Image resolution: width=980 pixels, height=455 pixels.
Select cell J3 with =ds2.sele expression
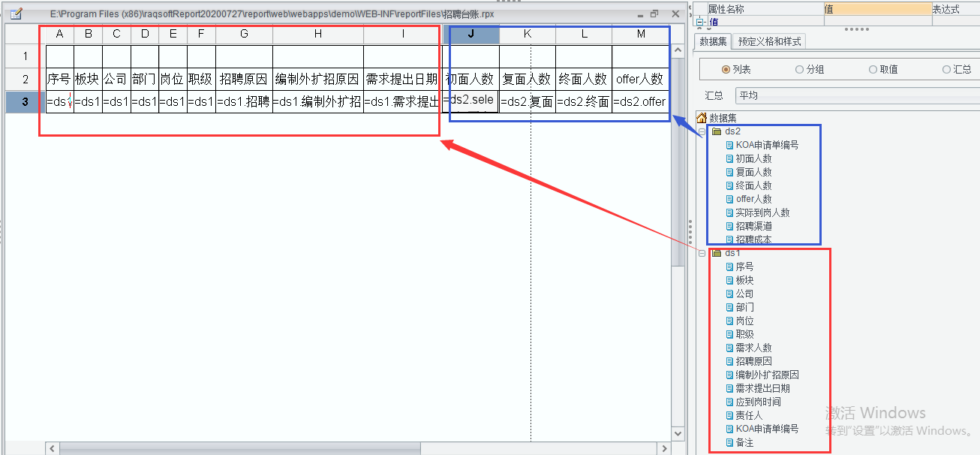[471, 101]
